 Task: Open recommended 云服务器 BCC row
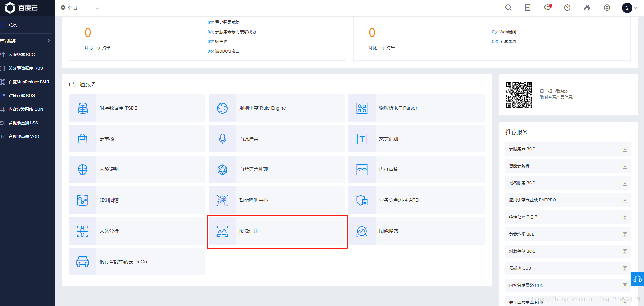[568, 149]
